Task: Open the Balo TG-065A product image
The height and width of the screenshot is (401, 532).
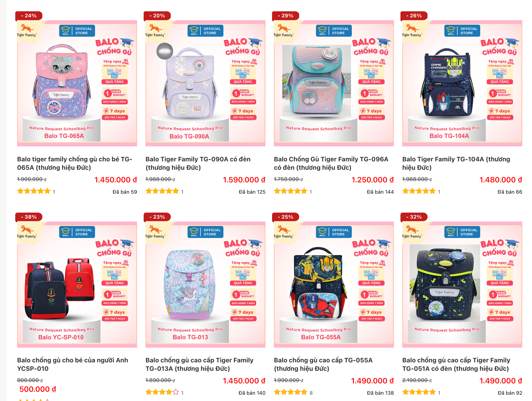Action: [77, 83]
